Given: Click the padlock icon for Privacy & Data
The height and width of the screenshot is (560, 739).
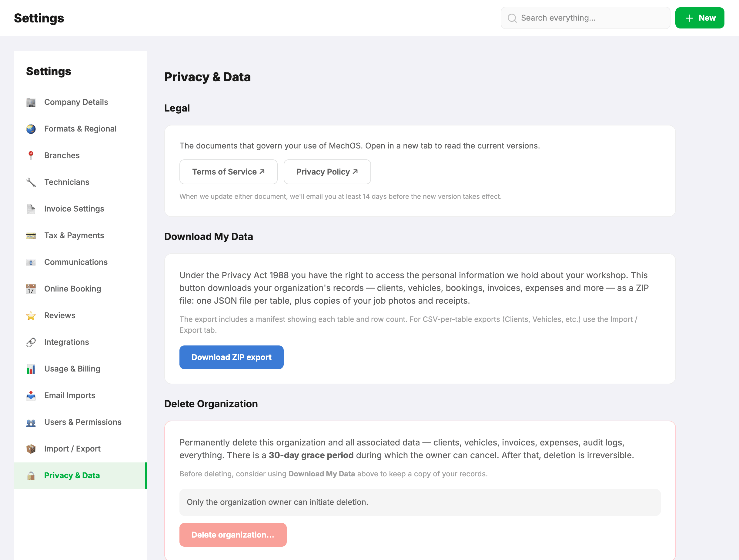Looking at the screenshot, I should point(31,476).
